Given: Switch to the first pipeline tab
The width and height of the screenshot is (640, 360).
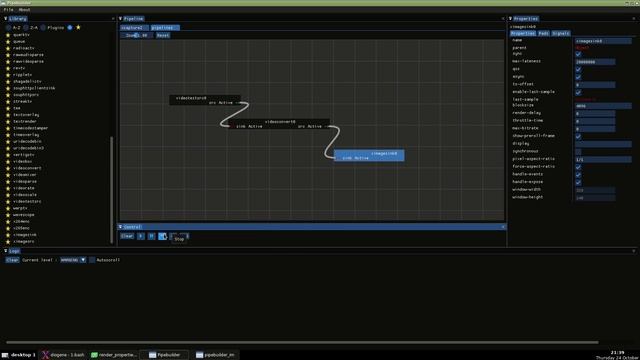Looking at the screenshot, I should [134, 28].
